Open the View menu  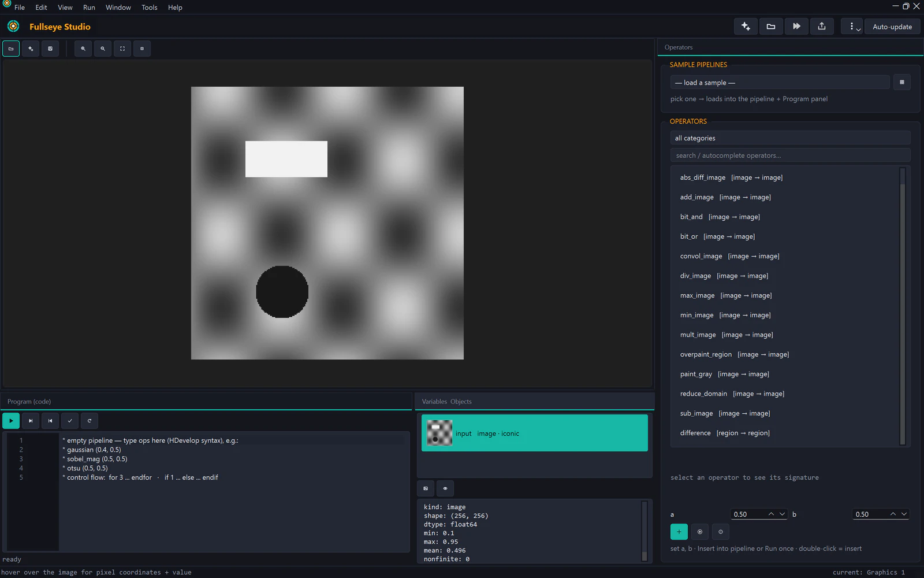(x=65, y=8)
